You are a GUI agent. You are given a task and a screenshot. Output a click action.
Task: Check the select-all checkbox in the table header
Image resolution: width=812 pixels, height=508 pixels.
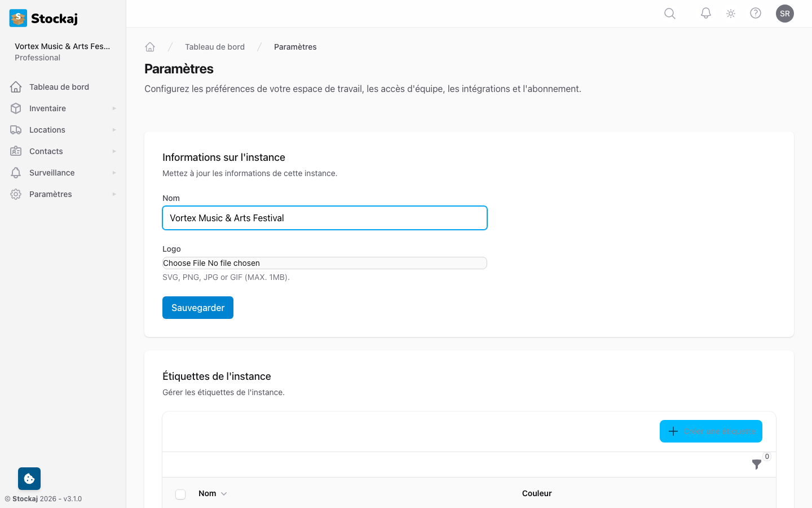(180, 493)
